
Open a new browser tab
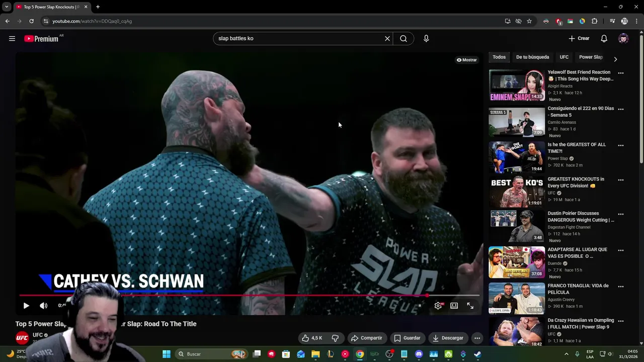pos(98,7)
